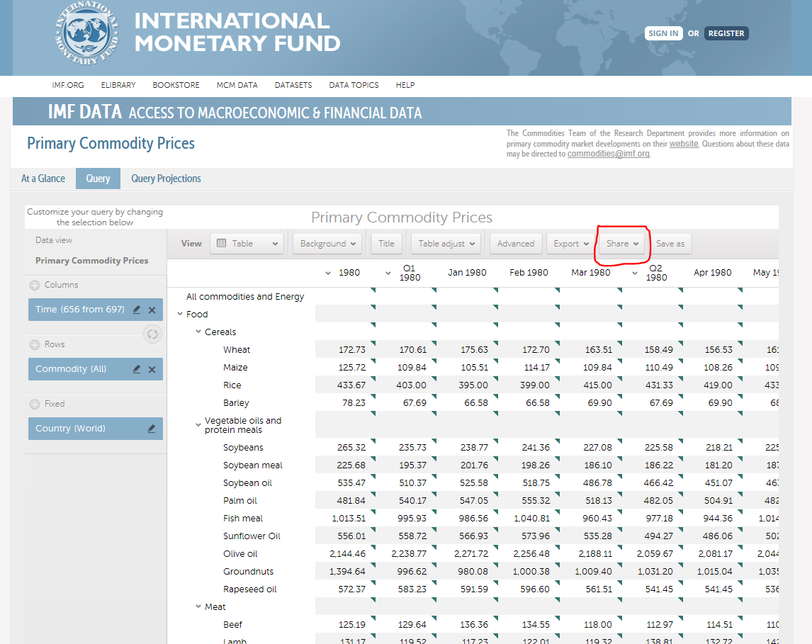Screen dimensions: 812x644
Task: Open IMF.ORG in the top menu
Action: pos(68,85)
